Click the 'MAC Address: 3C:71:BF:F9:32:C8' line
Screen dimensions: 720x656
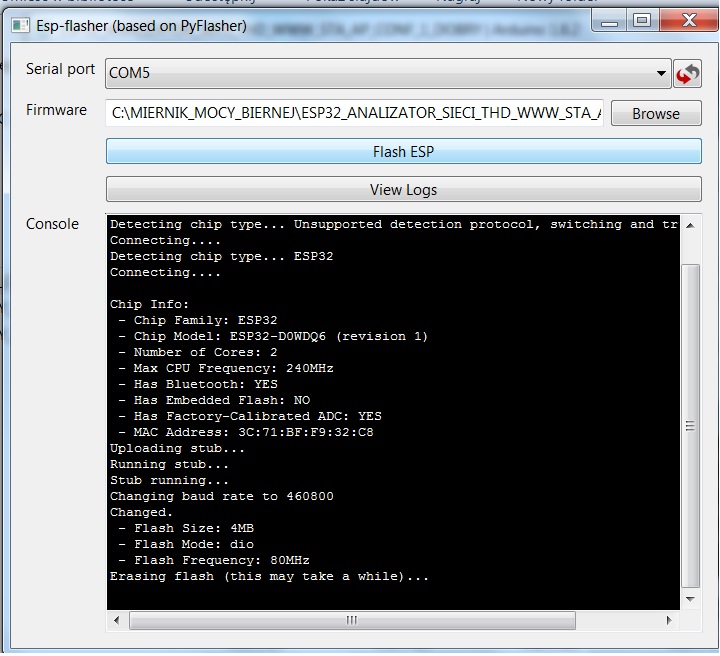click(246, 432)
